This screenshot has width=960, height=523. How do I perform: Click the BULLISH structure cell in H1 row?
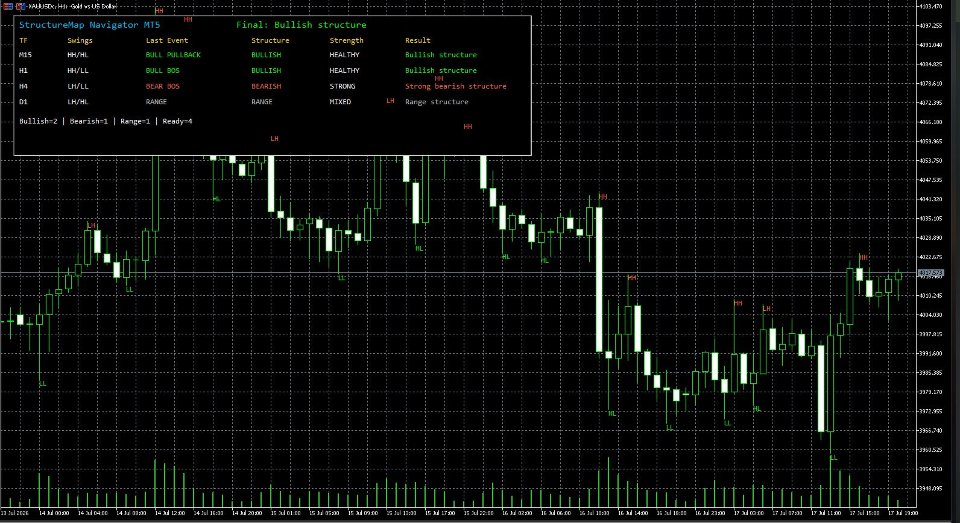coord(266,70)
